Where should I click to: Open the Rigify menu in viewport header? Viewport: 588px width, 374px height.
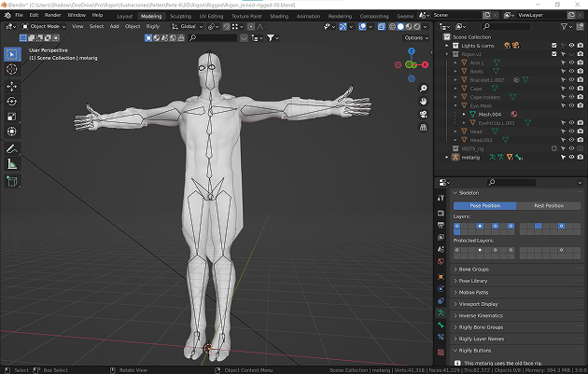[154, 26]
